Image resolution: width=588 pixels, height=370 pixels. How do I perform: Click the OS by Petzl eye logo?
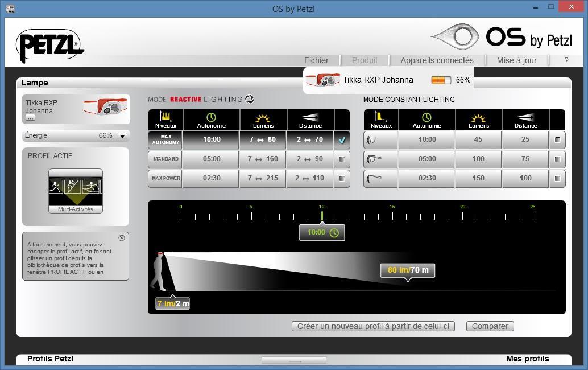pyautogui.click(x=456, y=36)
